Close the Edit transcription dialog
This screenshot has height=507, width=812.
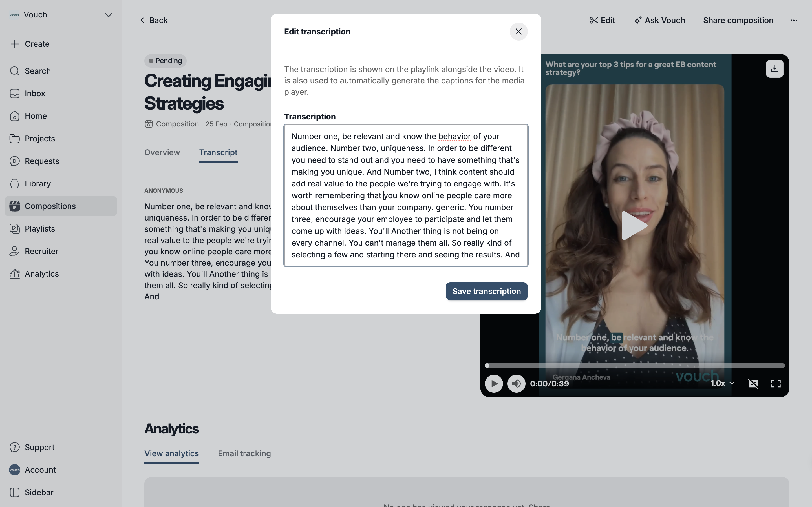click(518, 32)
